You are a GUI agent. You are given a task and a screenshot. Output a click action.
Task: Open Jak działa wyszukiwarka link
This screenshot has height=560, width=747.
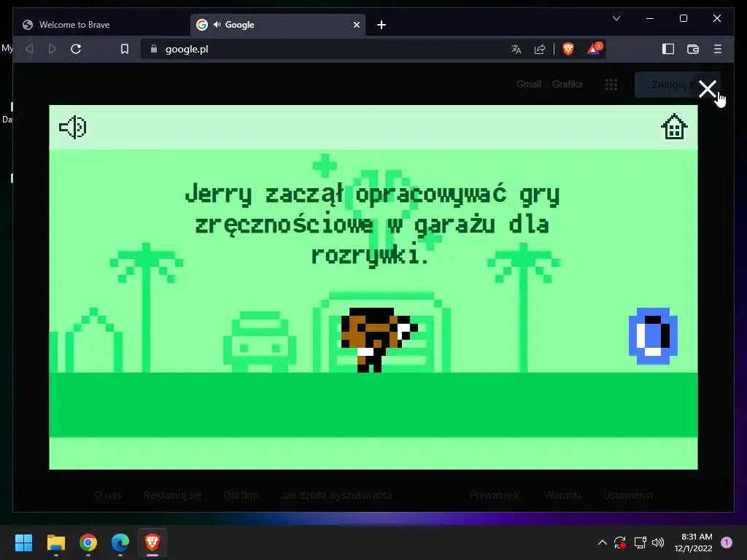click(x=336, y=495)
